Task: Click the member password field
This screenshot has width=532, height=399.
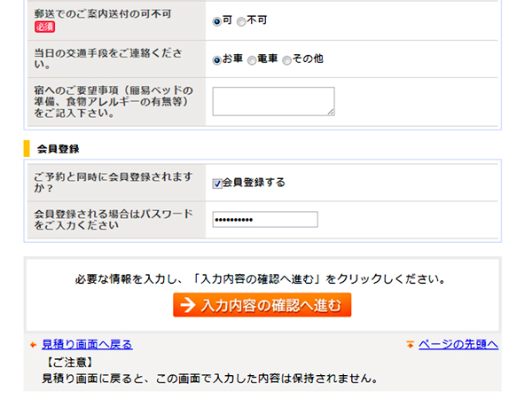Action: pos(265,220)
